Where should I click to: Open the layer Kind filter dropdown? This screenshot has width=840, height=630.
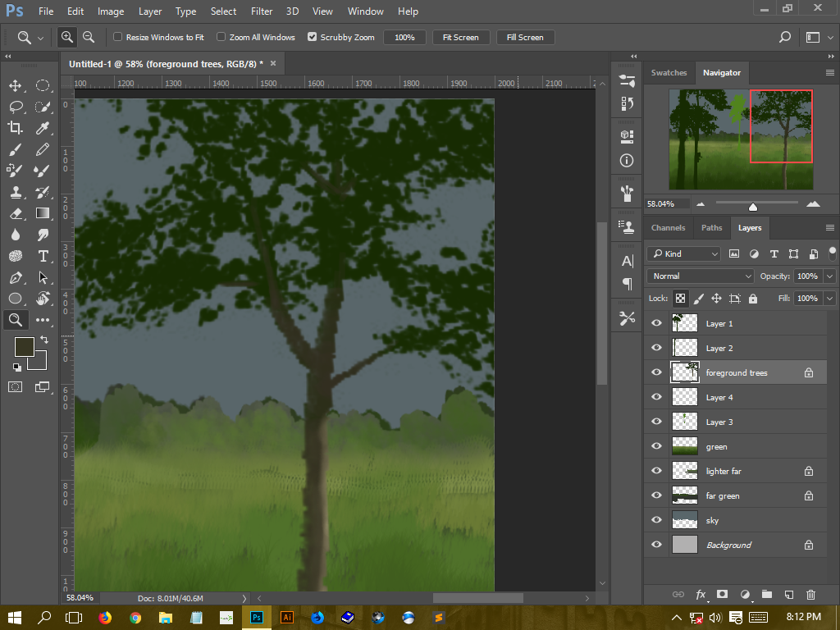683,254
